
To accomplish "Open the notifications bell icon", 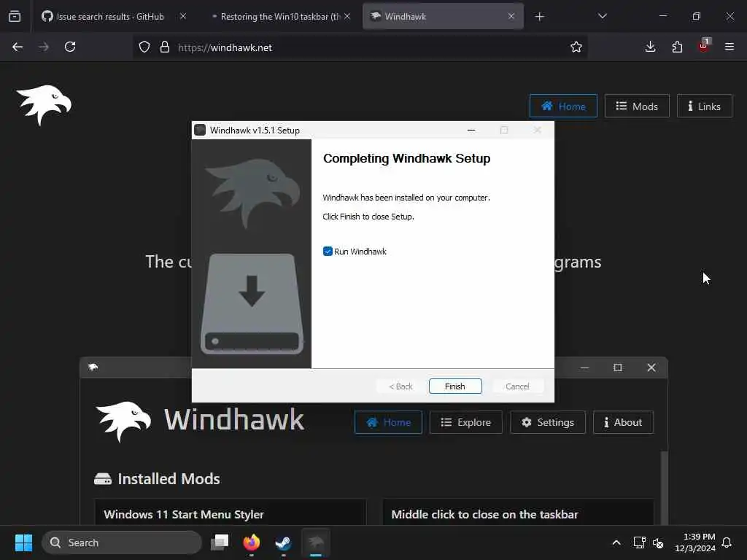I will click(x=727, y=542).
